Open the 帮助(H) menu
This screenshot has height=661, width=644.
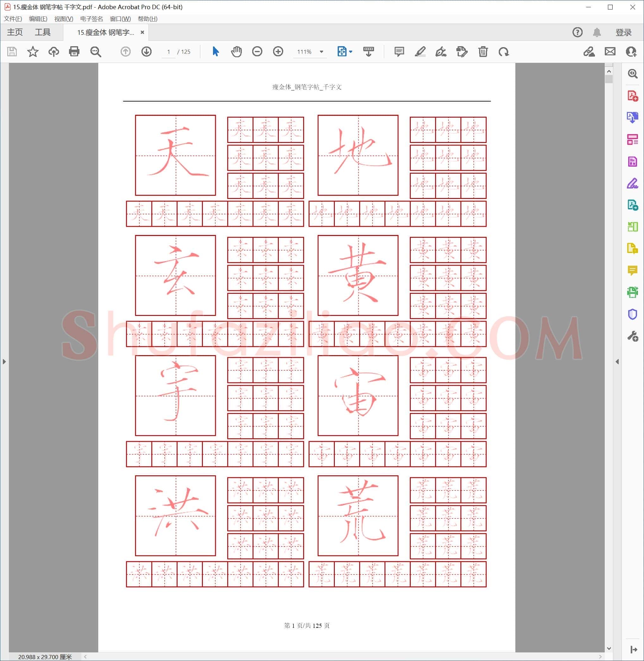click(147, 19)
